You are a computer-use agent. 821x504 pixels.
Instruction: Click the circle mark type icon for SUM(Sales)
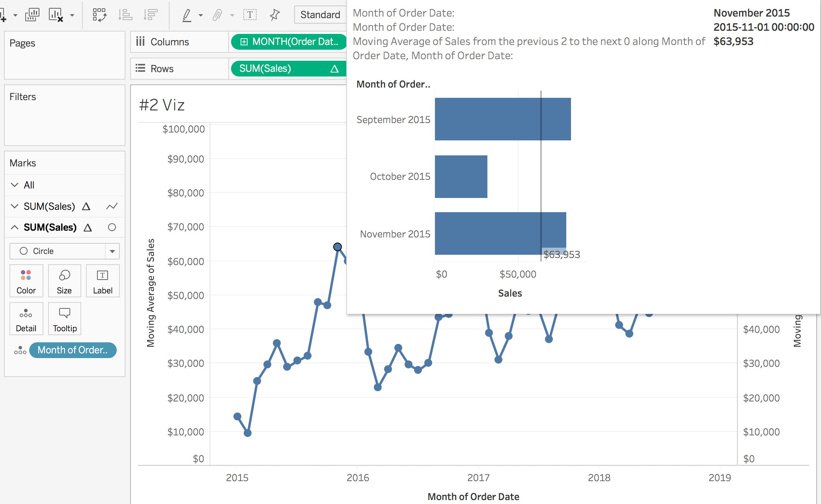point(112,228)
